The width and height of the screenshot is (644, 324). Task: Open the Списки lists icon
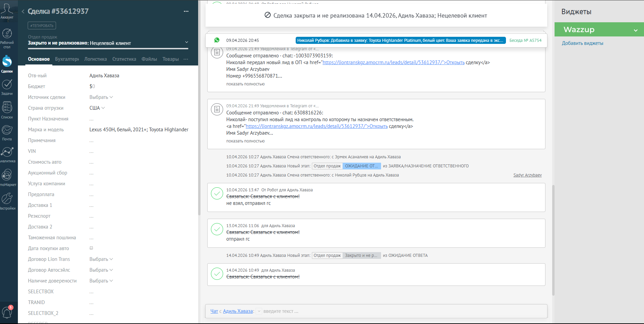(7, 110)
